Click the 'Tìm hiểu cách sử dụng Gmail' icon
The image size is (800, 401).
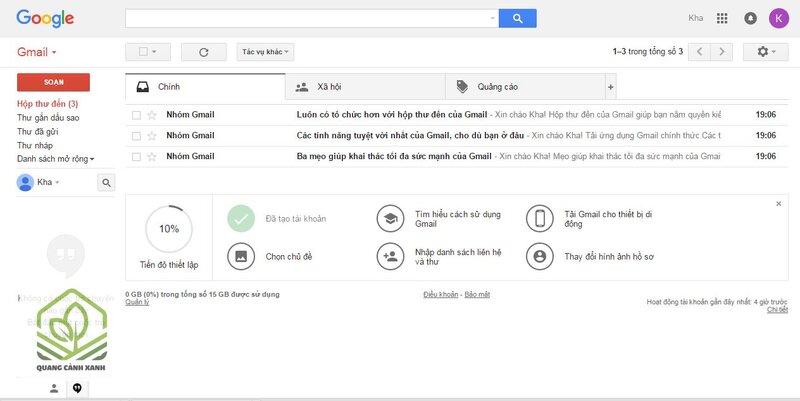pos(390,219)
